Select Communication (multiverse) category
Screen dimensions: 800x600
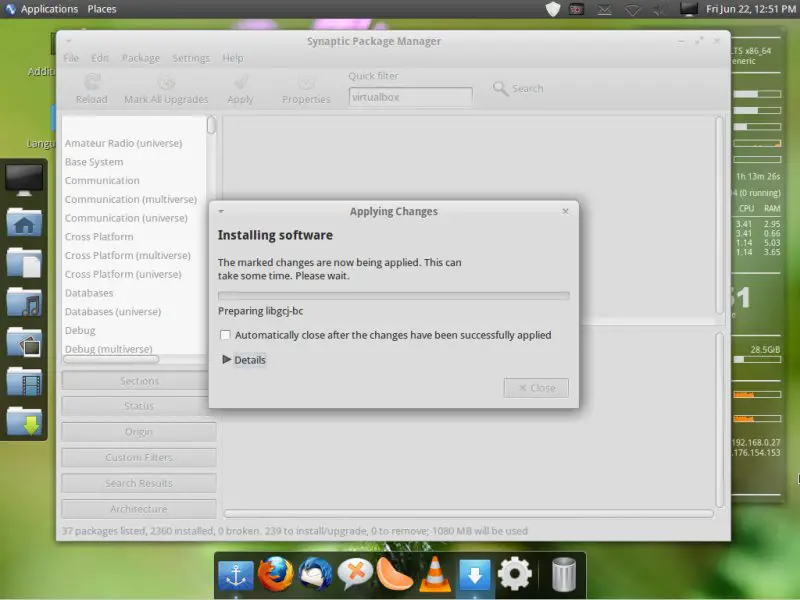(x=131, y=199)
